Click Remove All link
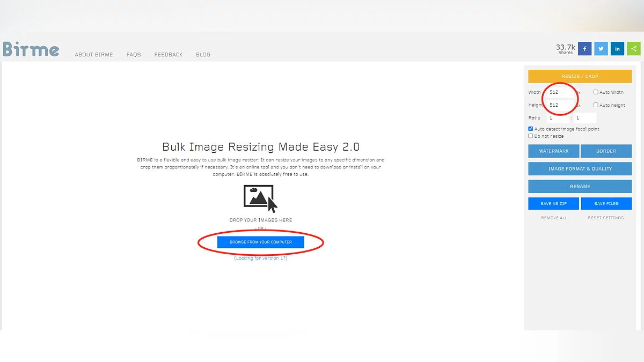Screen dimensions: 644x362 554,218
